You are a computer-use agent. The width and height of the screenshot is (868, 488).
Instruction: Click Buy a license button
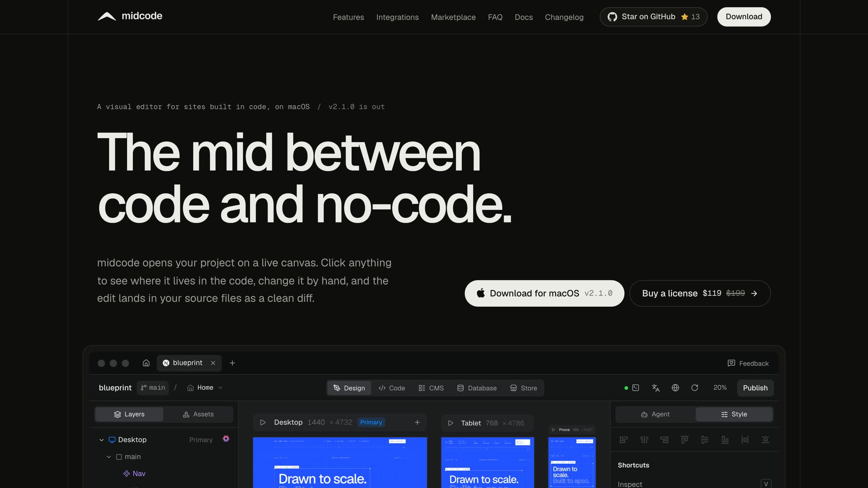[700, 293]
